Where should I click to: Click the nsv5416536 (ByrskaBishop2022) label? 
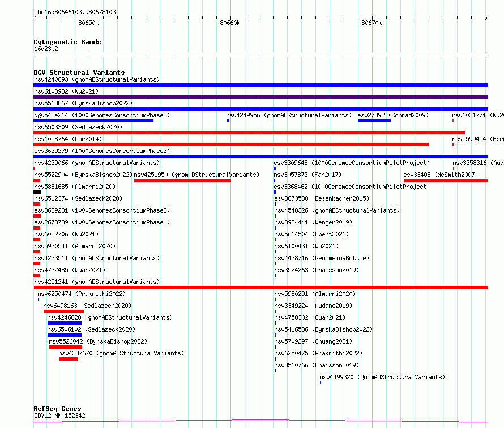click(323, 329)
